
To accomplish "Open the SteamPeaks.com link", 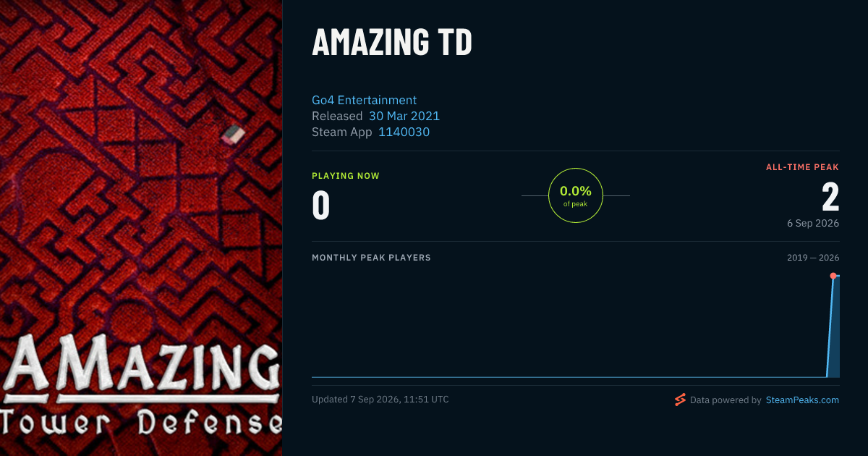I will (802, 400).
